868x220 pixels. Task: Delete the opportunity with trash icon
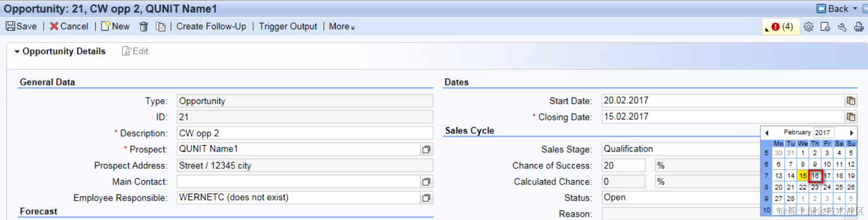[144, 27]
